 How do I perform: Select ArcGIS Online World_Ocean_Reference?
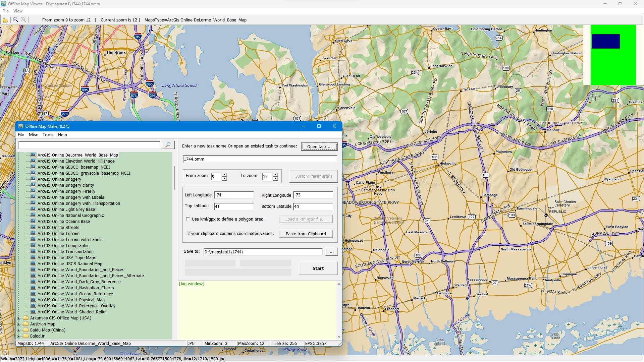click(x=75, y=294)
